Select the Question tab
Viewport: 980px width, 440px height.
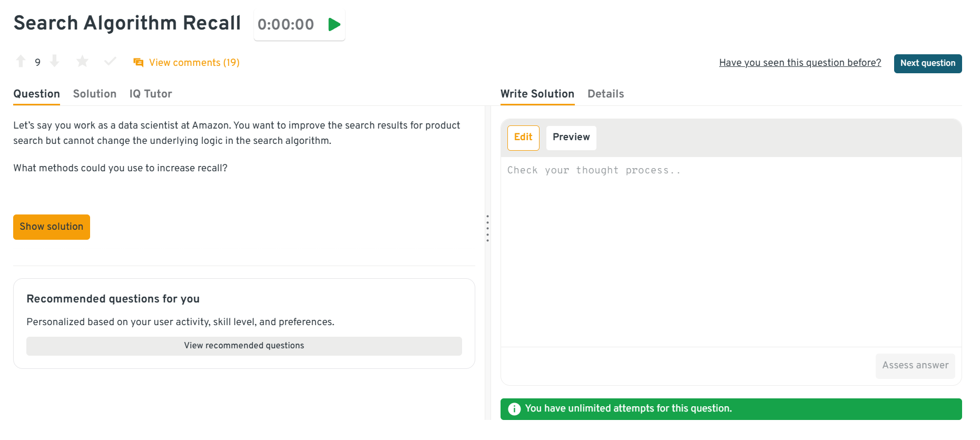pos(36,94)
